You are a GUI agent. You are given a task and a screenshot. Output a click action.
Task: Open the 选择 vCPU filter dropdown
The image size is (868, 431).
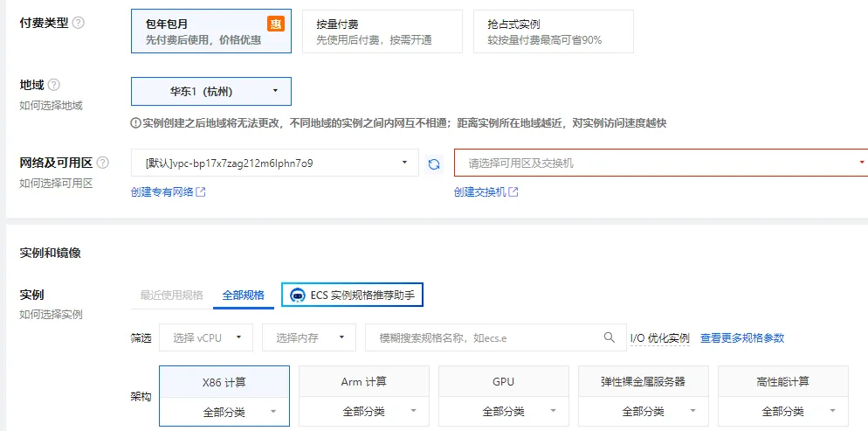click(206, 337)
